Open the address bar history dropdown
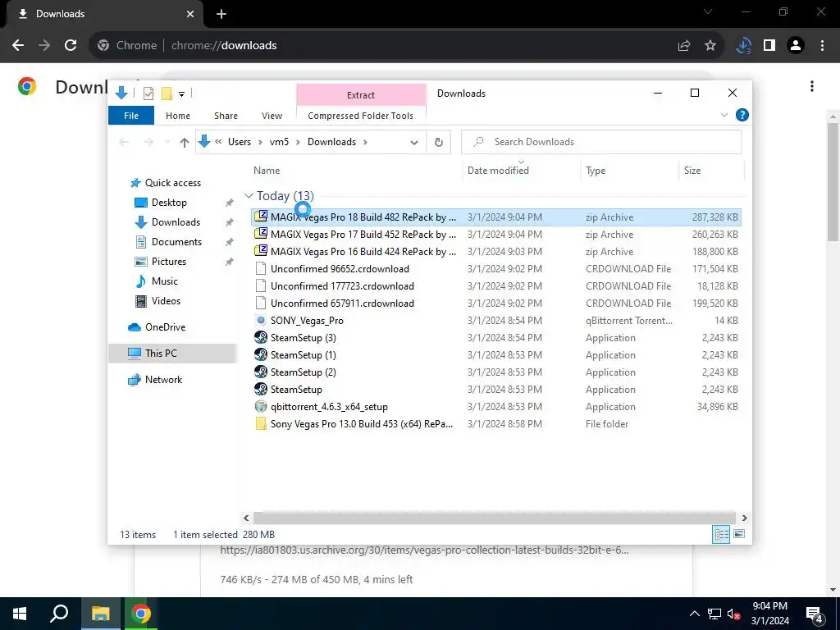Viewport: 840px width, 630px height. (414, 143)
